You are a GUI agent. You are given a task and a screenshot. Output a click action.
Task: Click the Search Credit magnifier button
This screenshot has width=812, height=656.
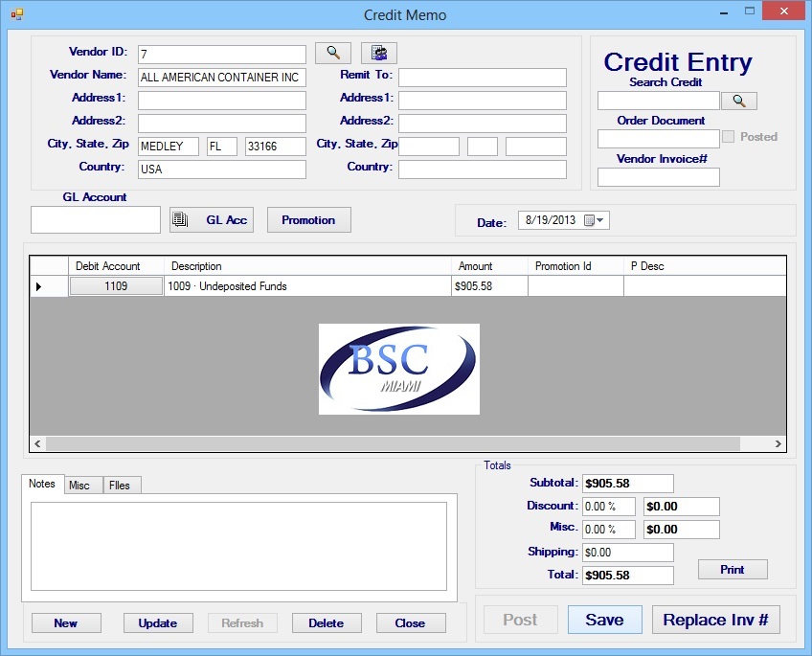point(739,101)
